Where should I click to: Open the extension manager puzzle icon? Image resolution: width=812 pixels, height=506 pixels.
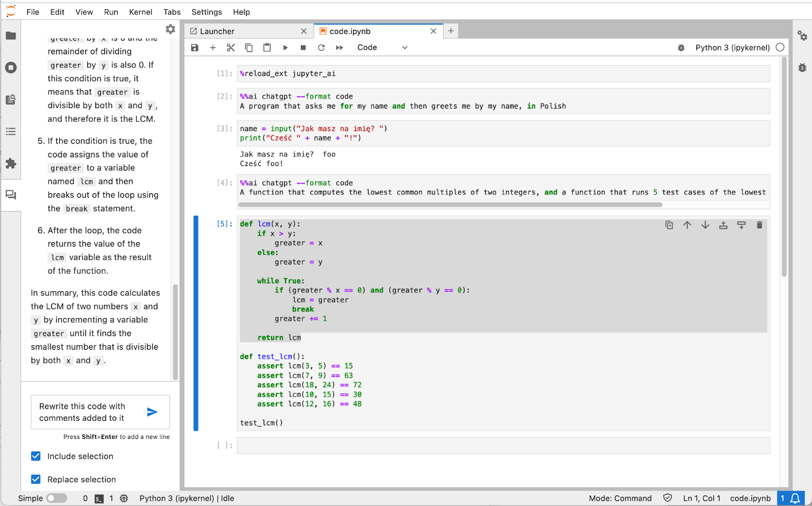coord(11,163)
